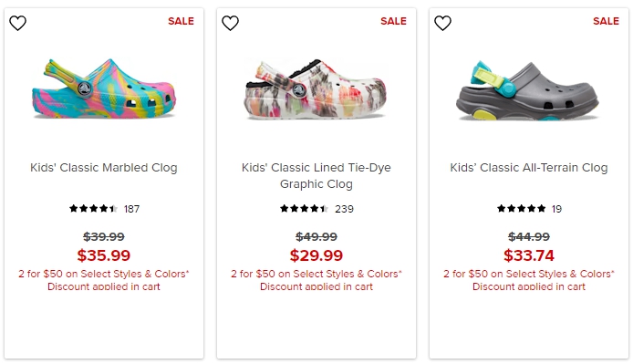Image resolution: width=633 pixels, height=364 pixels.
Task: Select the $29.99 sale price
Action: (x=316, y=255)
